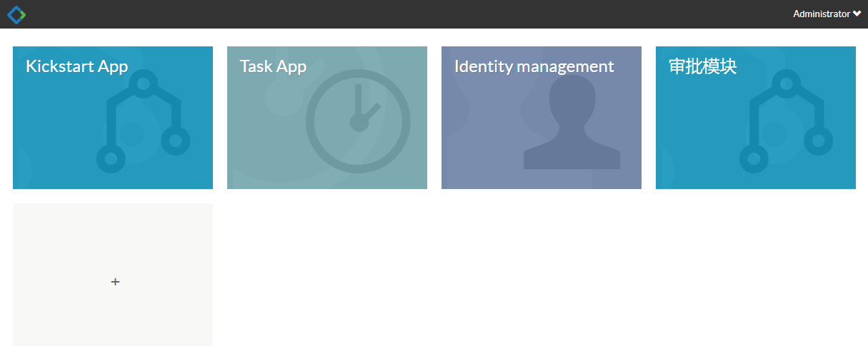The image size is (868, 361).
Task: Open the Kickstart App title link
Action: pyautogui.click(x=76, y=66)
